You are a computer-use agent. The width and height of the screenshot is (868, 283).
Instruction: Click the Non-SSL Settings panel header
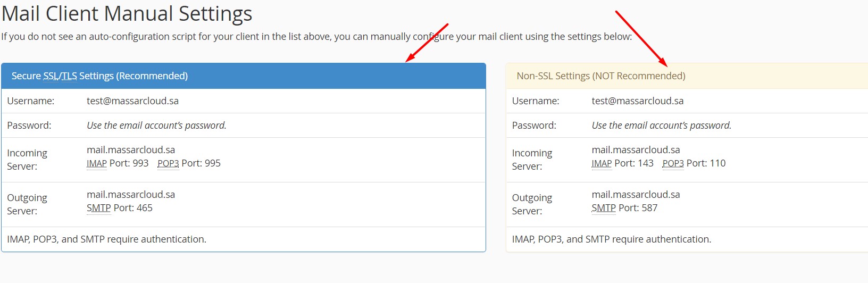point(600,76)
